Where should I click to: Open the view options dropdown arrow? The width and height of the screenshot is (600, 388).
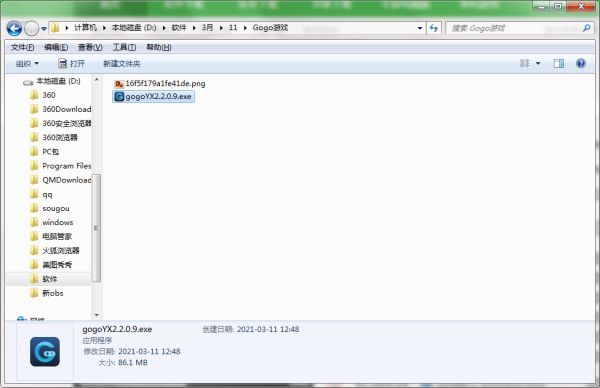(x=538, y=64)
